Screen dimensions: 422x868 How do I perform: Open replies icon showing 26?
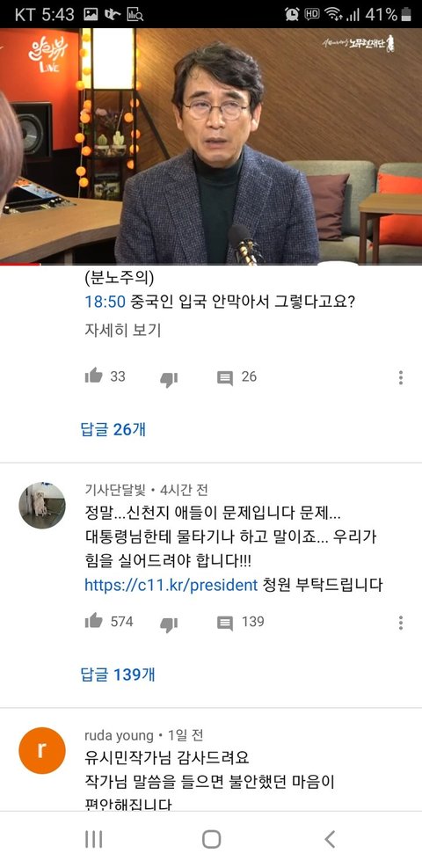(x=225, y=378)
